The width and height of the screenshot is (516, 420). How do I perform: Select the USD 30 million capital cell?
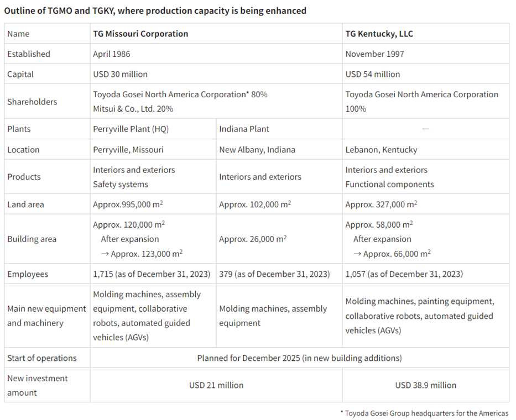pyautogui.click(x=120, y=74)
